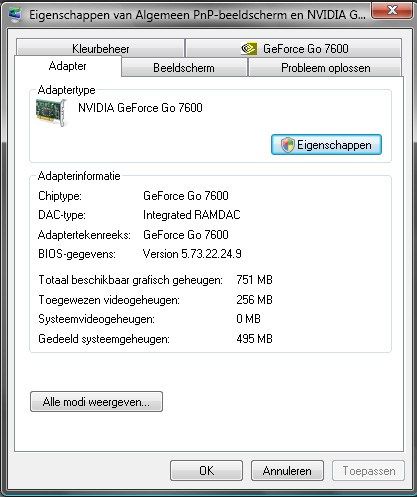This screenshot has width=417, height=497.
Task: Click the Systeemvideogeheugen label
Action: 97,319
